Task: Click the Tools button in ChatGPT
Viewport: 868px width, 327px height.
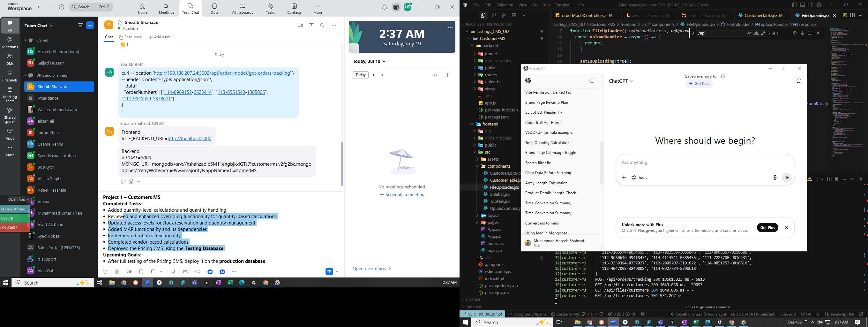Action: click(639, 178)
